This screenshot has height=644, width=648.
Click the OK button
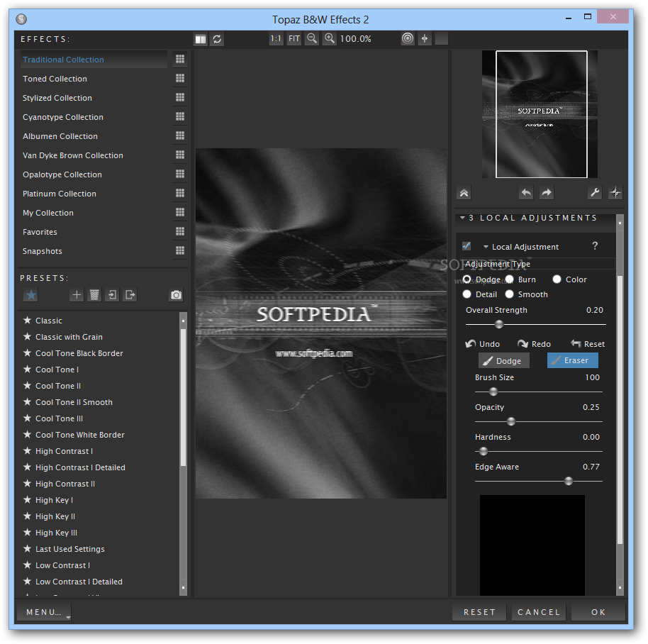click(x=598, y=612)
